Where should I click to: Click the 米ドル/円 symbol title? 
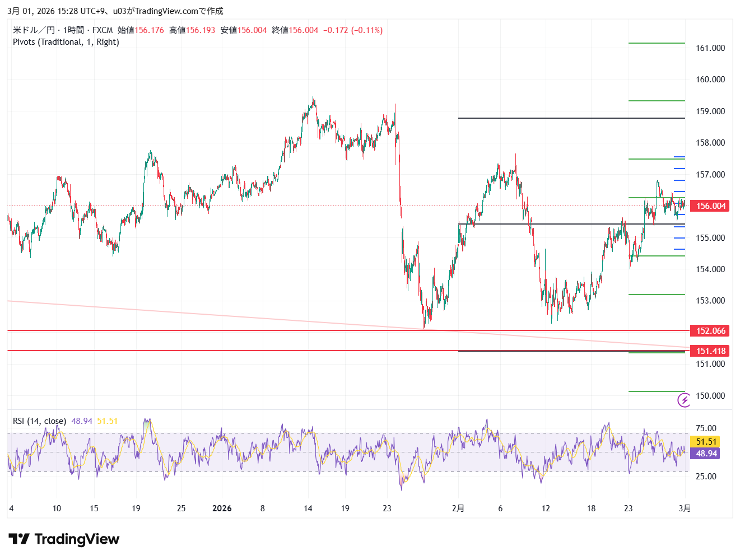point(34,30)
